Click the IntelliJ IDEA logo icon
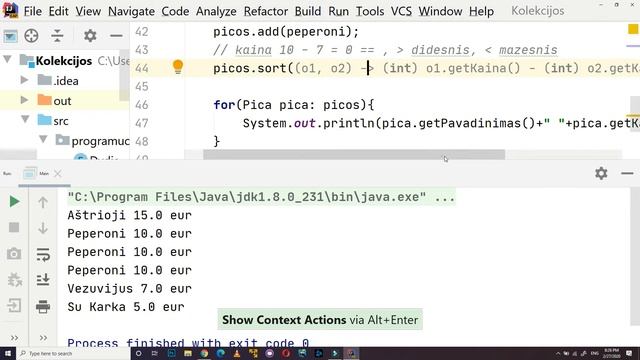The width and height of the screenshot is (640, 360). tap(10, 10)
